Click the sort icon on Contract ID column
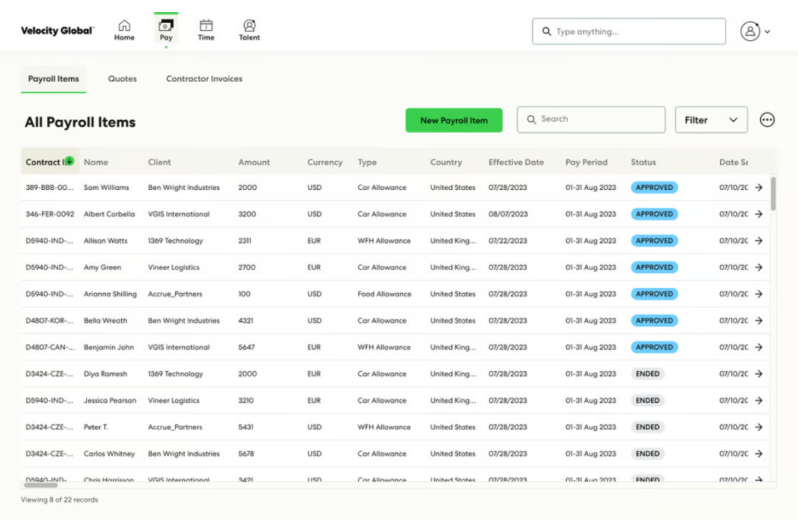The image size is (798, 532). click(69, 160)
